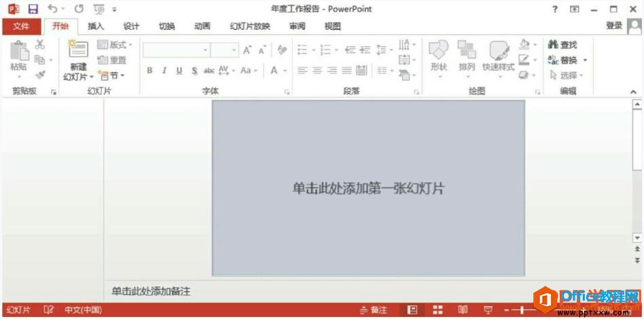The width and height of the screenshot is (644, 319).
Task: Click the Redo icon
Action: tap(79, 9)
